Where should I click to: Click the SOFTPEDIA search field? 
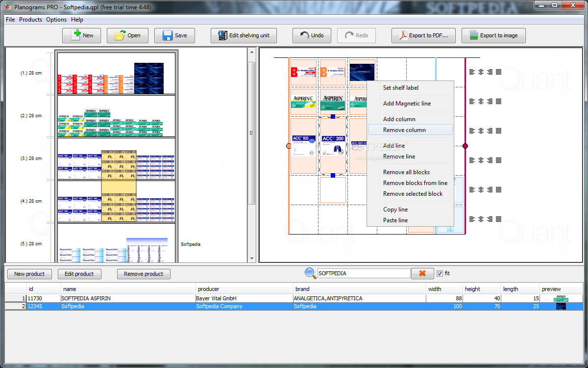point(364,273)
